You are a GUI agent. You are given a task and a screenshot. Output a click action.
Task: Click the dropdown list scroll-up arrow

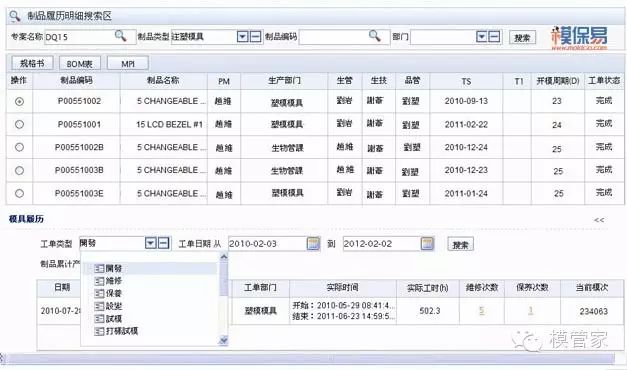pyautogui.click(x=224, y=257)
